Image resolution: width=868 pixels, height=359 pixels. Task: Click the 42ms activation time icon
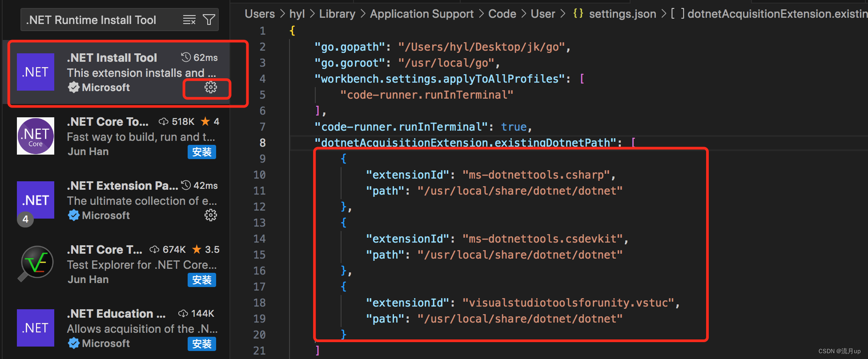pyautogui.click(x=186, y=185)
